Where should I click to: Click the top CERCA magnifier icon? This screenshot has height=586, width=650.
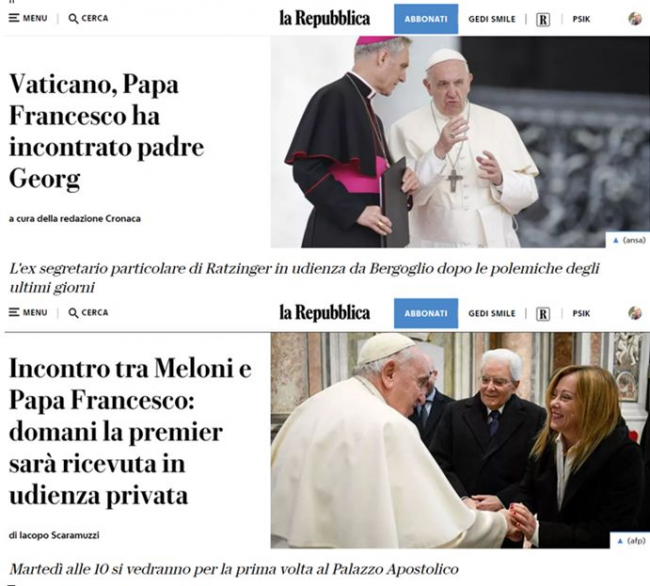[73, 19]
